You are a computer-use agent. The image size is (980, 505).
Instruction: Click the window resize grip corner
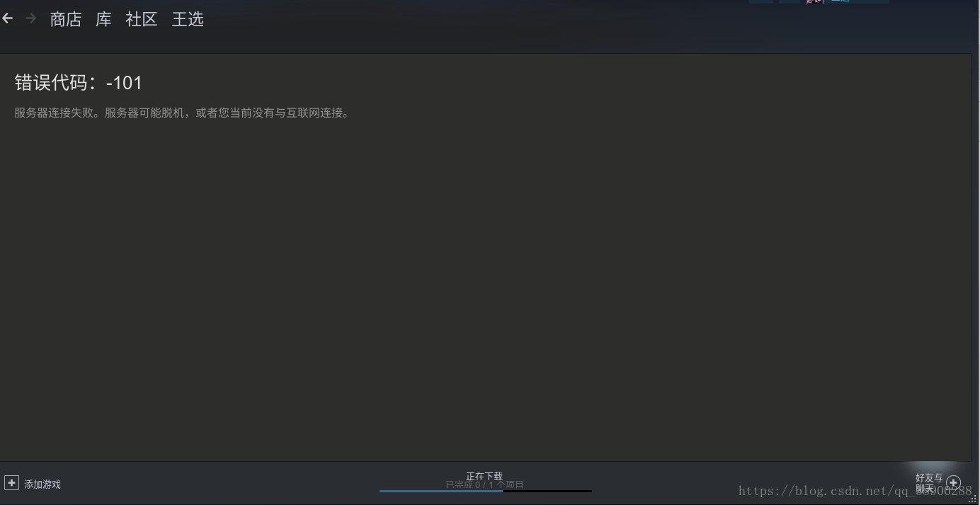[x=973, y=499]
